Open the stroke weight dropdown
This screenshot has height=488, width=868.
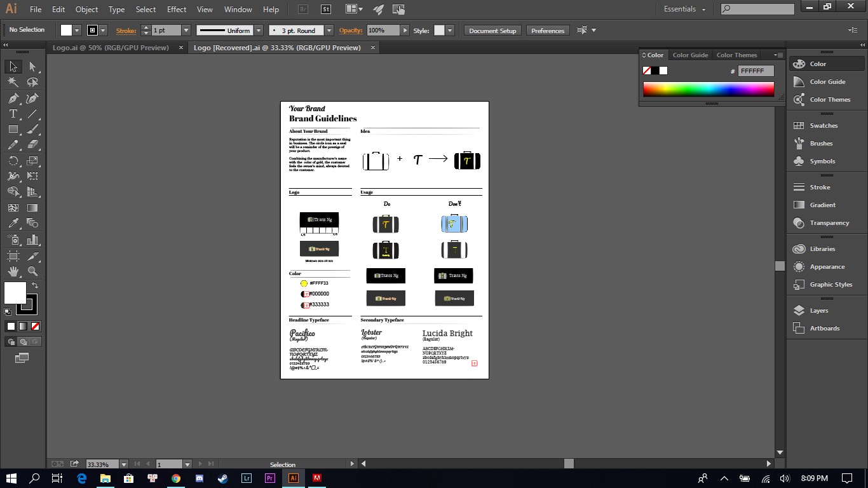coord(186,30)
